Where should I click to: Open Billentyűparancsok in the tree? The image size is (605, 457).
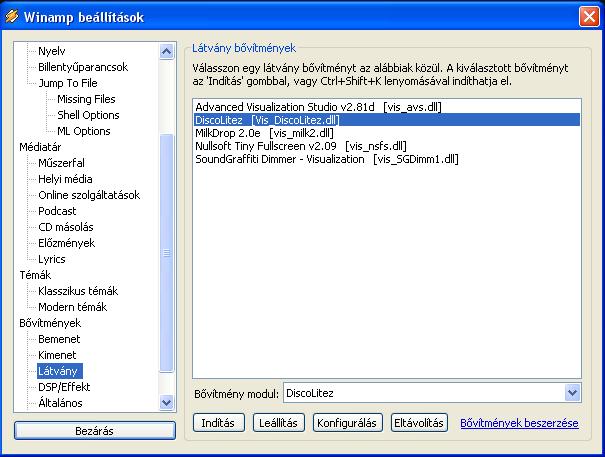83,67
